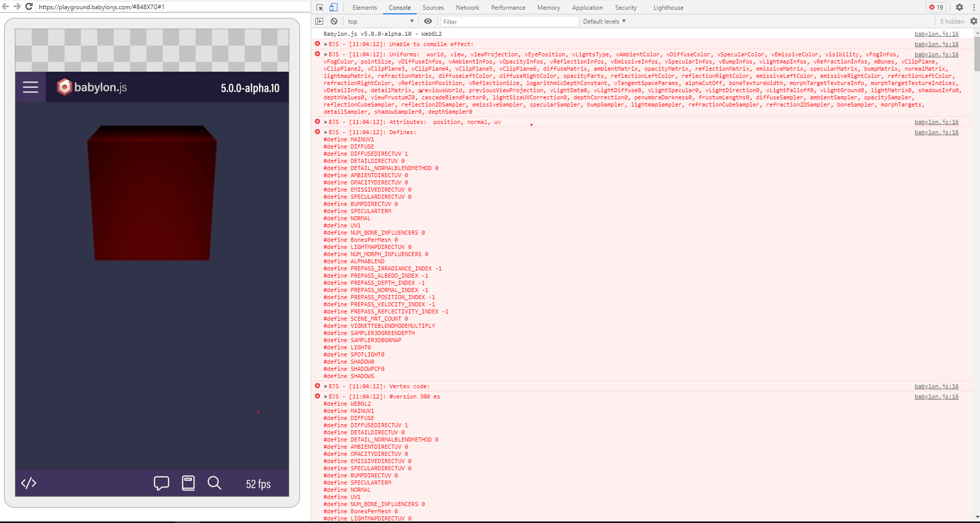Go back in browser history

(x=6, y=7)
